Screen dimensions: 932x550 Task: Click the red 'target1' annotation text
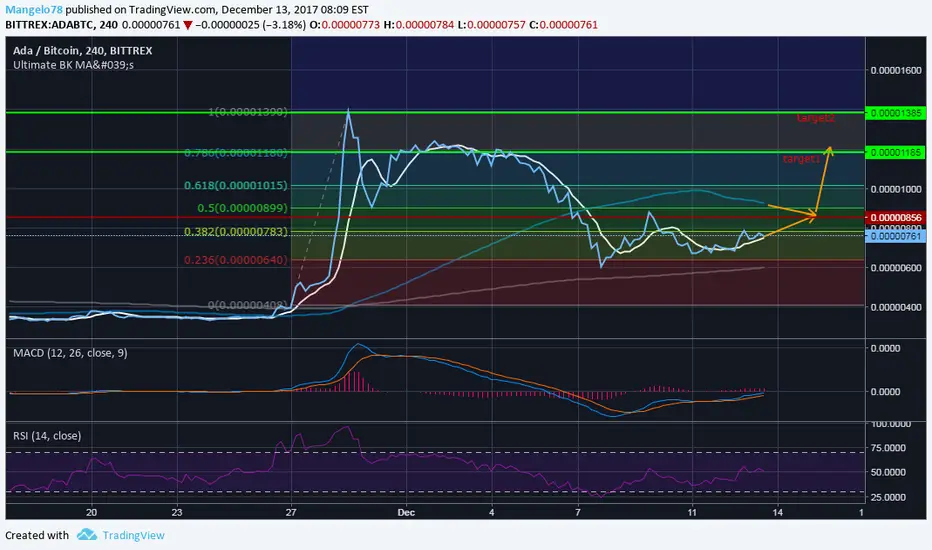(801, 159)
